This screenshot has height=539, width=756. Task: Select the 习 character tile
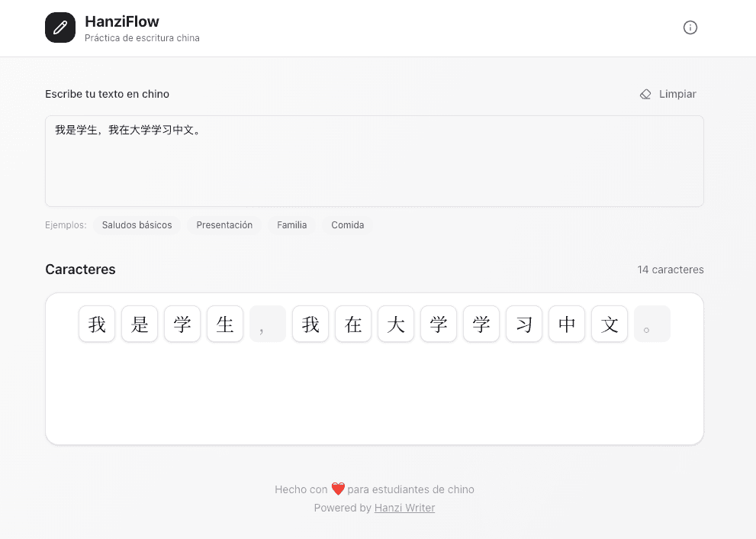click(524, 324)
